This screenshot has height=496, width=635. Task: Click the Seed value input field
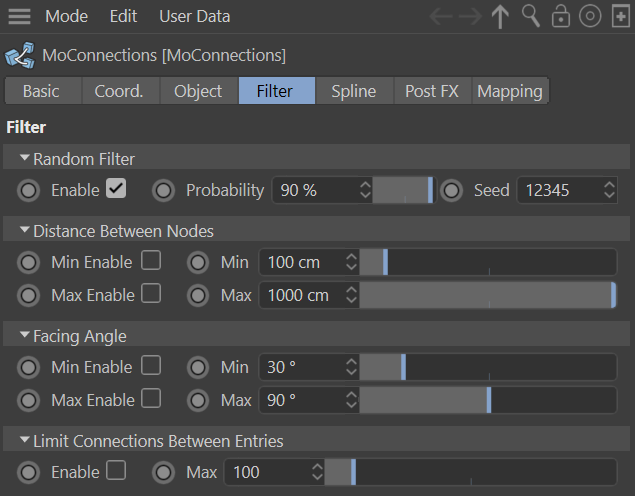pos(557,190)
